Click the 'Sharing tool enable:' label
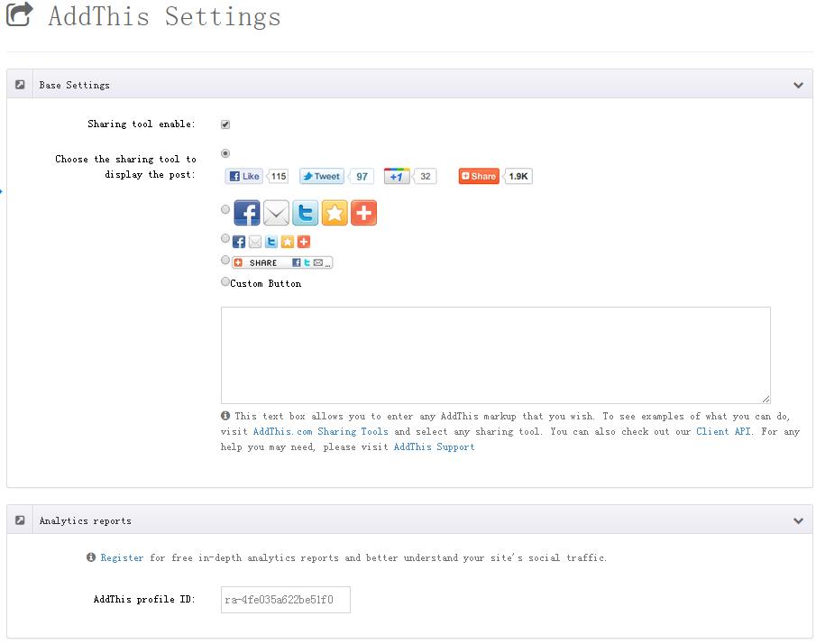Screen dimensions: 816x644 tap(142, 124)
